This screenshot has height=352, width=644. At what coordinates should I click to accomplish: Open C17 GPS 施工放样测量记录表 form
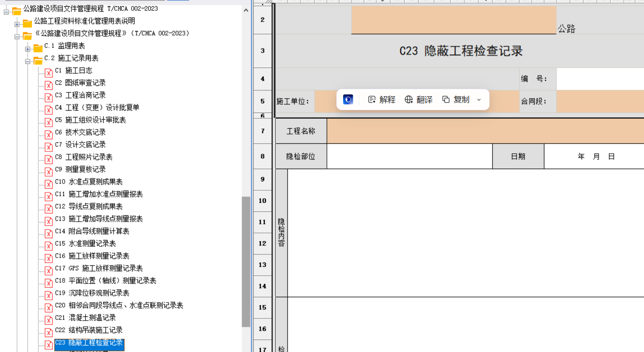tap(99, 268)
